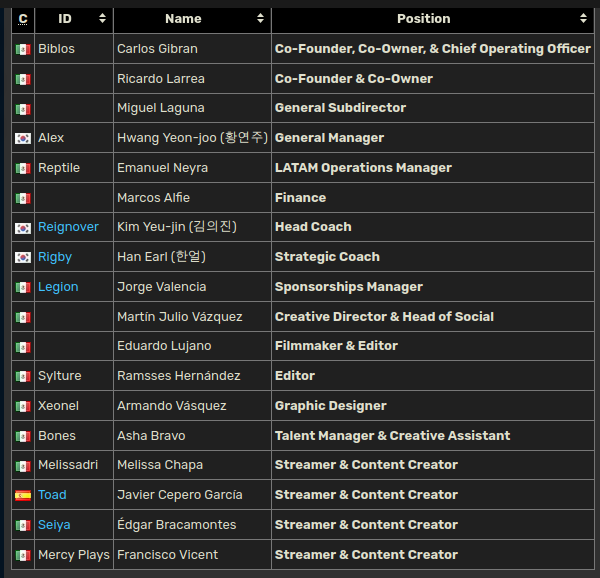Click Spain flag in Toad row
Screen dimensions: 600x578
click(23, 496)
